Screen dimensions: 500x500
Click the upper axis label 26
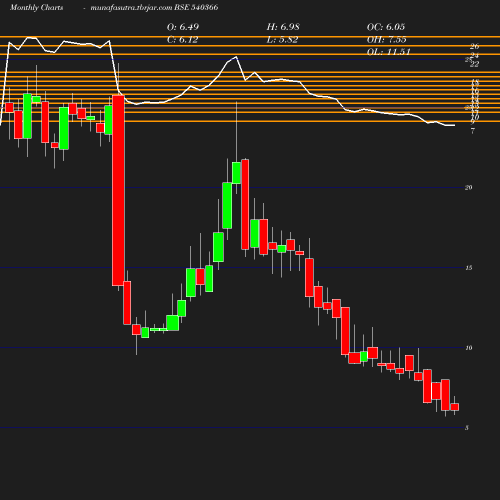click(474, 46)
